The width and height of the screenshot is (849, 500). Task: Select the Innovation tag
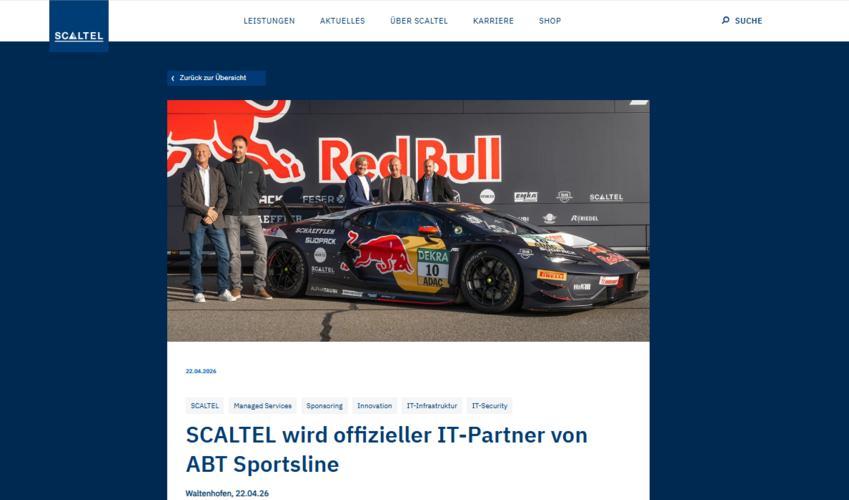click(x=374, y=406)
